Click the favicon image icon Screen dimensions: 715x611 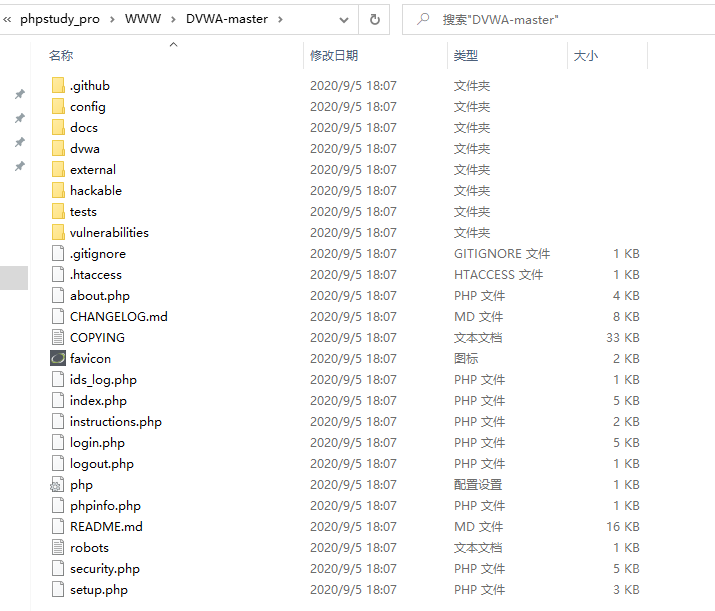click(58, 358)
